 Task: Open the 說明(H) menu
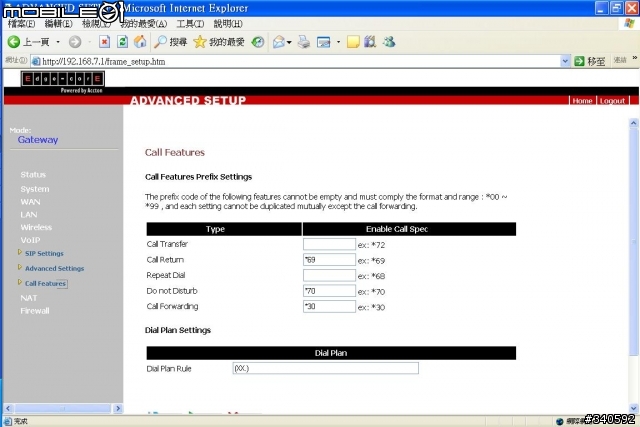228,24
